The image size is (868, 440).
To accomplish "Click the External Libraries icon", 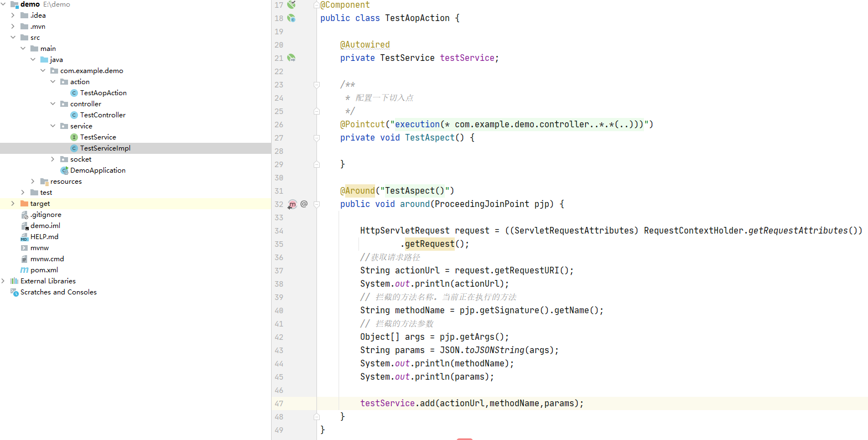I will [x=14, y=281].
